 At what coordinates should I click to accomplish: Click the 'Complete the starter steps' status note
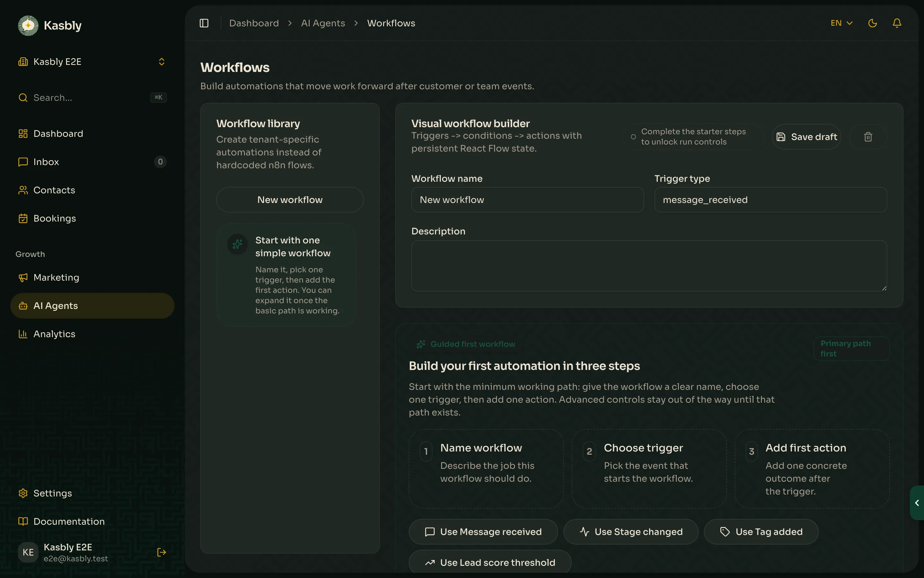pos(693,137)
